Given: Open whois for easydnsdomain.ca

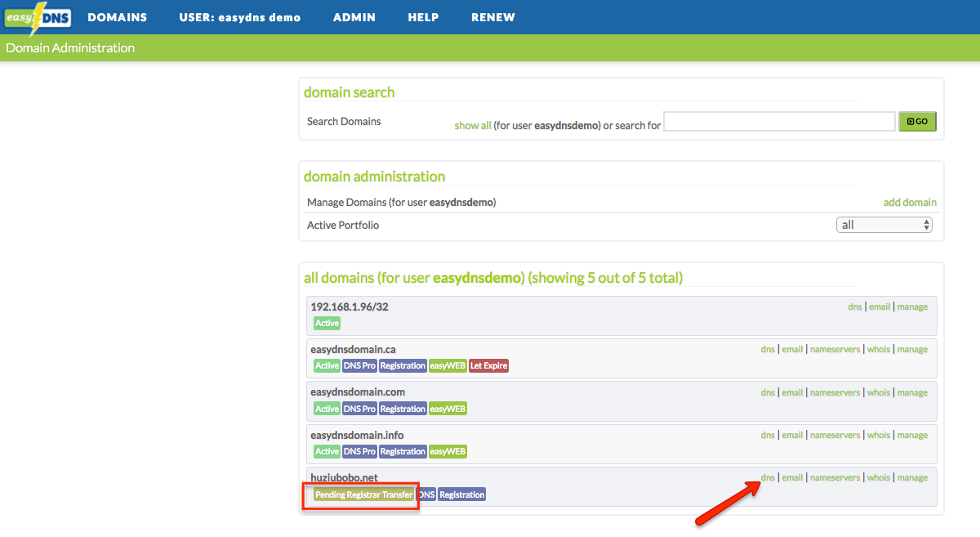Looking at the screenshot, I should coord(879,349).
